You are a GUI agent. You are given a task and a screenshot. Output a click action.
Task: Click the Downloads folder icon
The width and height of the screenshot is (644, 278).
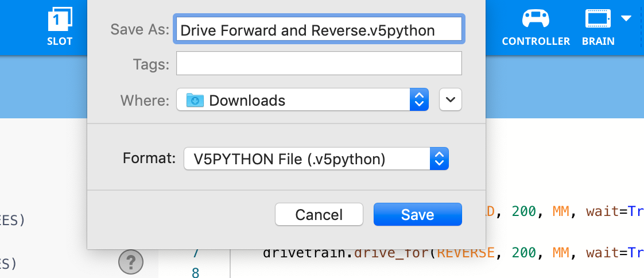195,101
